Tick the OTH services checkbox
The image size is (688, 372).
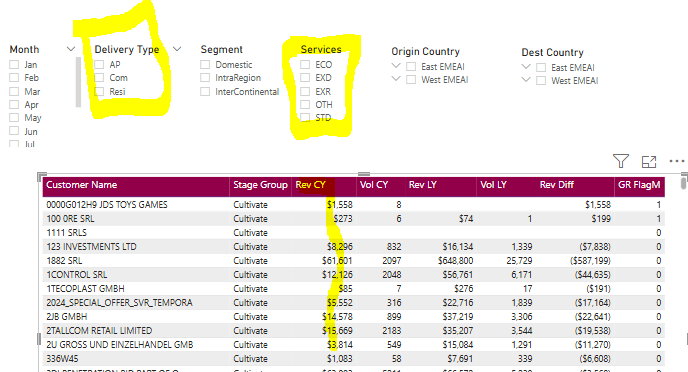305,104
